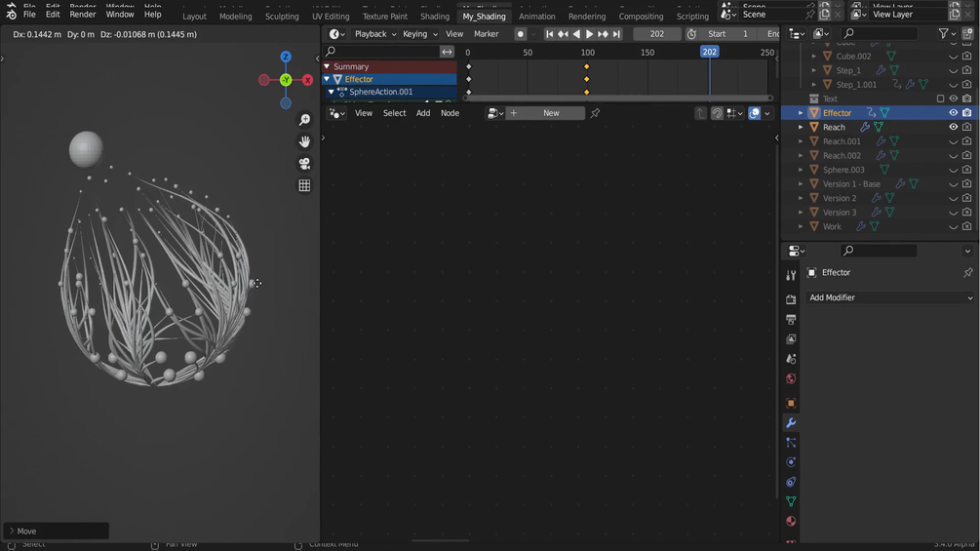Viewport: 980px width, 551px height.
Task: Play the animation forward
Action: coord(589,34)
